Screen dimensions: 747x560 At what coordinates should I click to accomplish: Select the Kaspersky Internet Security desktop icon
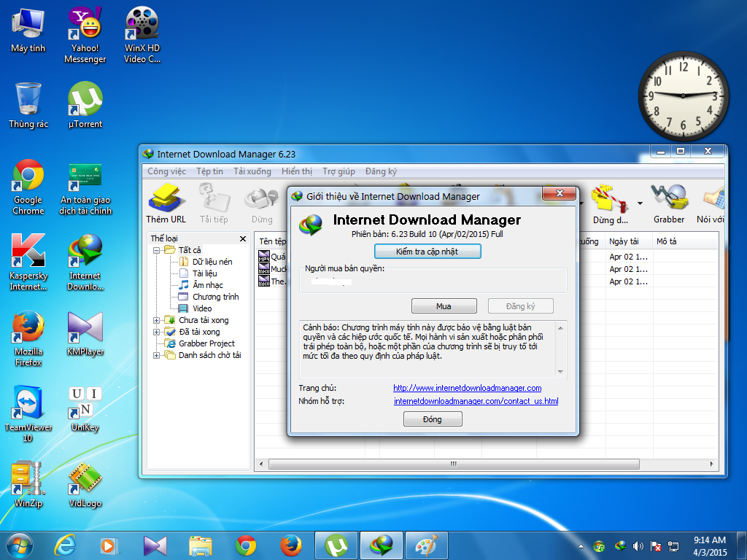(x=28, y=262)
